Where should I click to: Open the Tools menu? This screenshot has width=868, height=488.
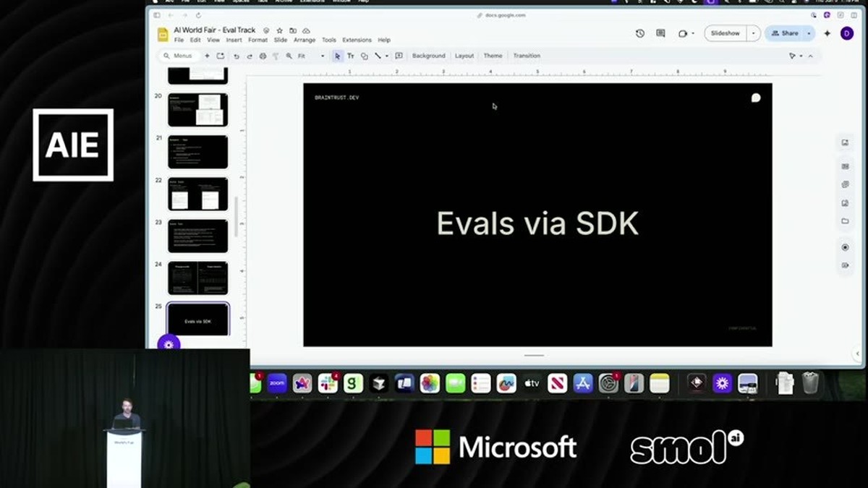[329, 40]
